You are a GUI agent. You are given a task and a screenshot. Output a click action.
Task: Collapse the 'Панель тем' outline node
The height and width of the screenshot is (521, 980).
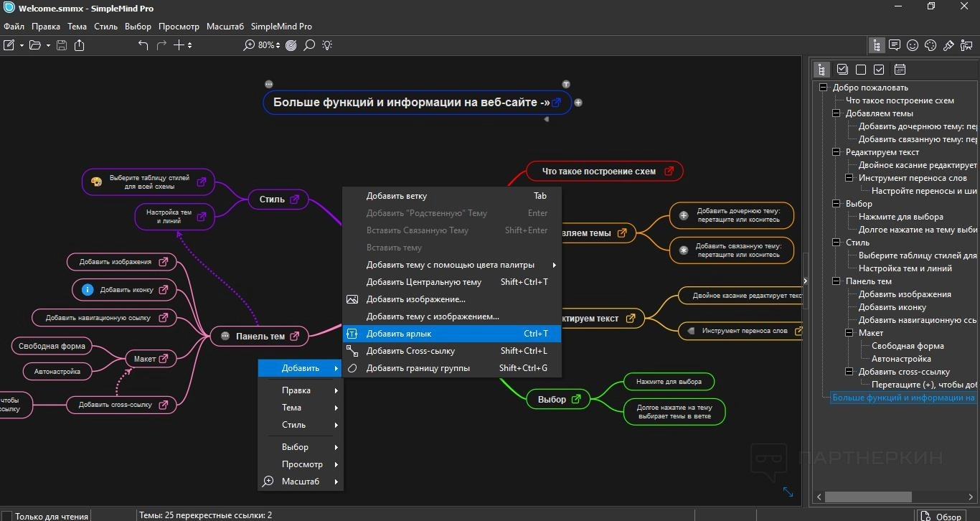pos(837,281)
